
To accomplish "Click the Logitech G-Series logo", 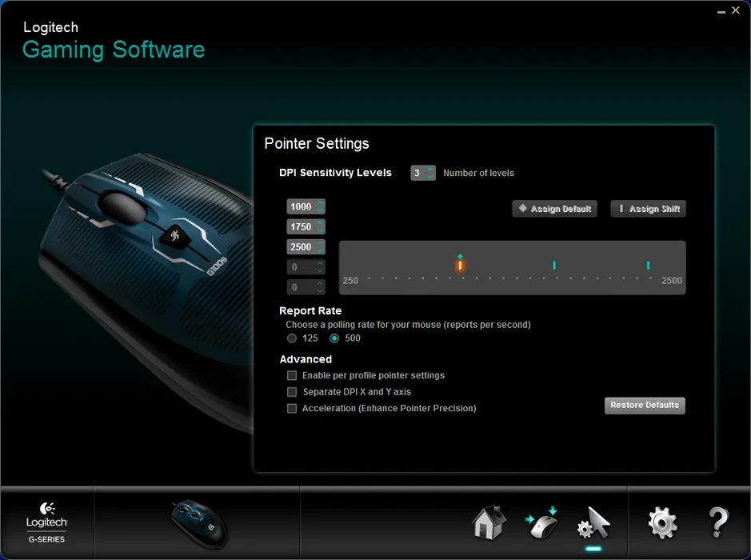I will [47, 523].
